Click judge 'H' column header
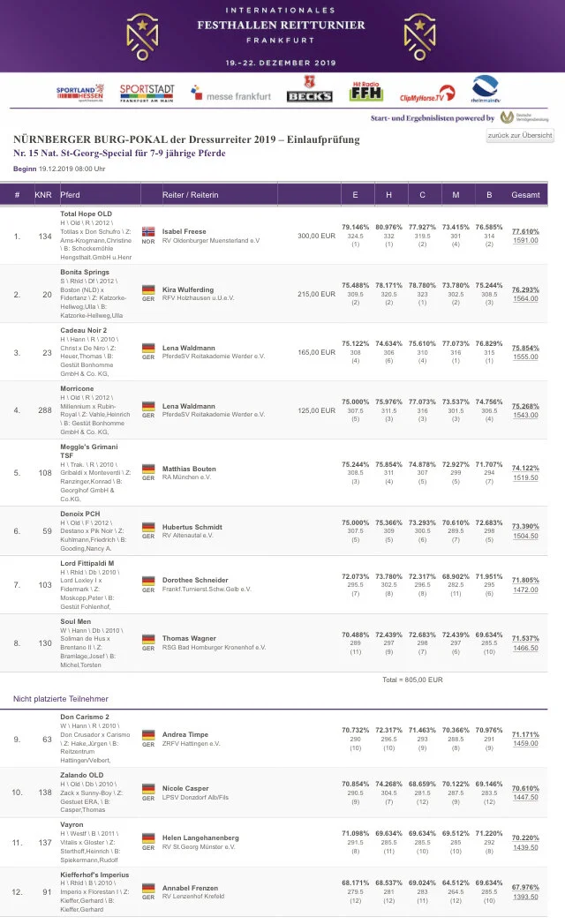565x924 pixels. click(388, 195)
